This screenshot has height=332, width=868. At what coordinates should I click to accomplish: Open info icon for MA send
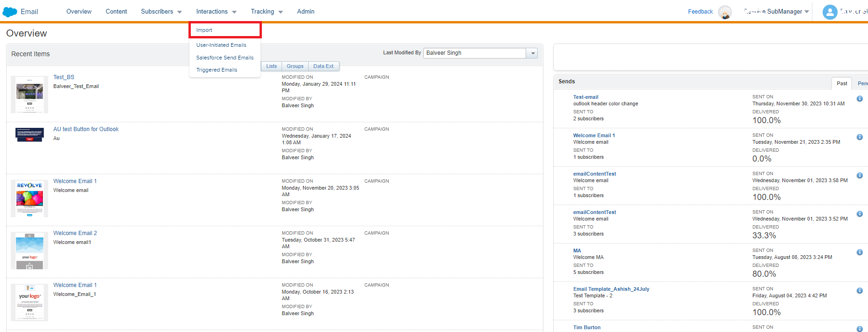[x=860, y=252]
